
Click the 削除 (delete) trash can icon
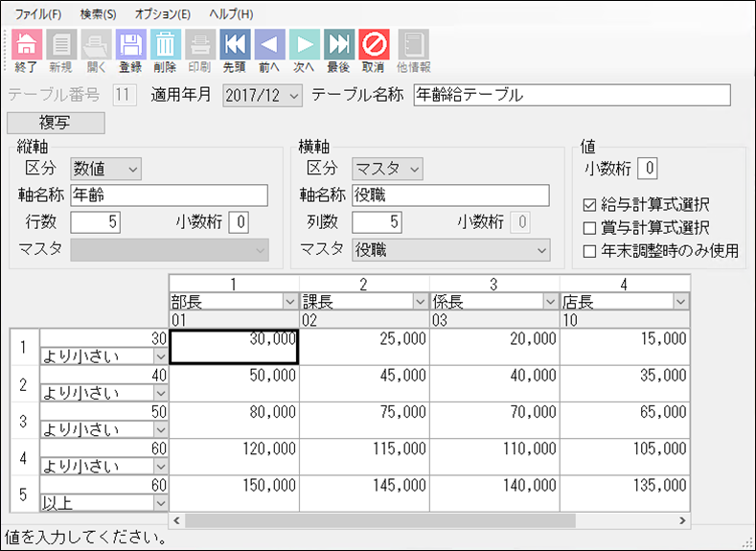[165, 44]
